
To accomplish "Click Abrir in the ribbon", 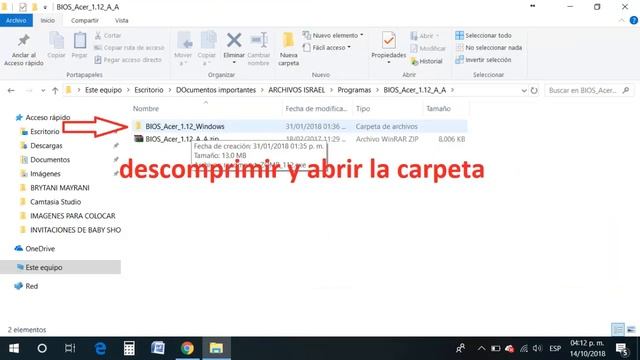I will click(424, 36).
